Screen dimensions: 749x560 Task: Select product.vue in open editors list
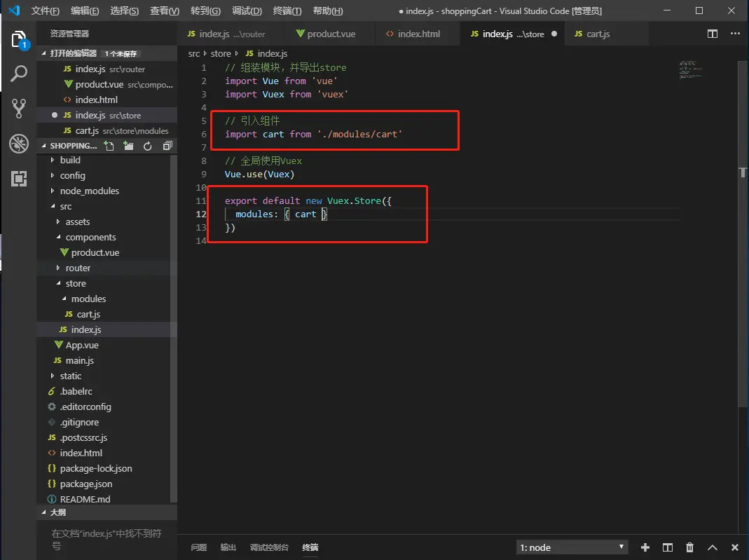(x=106, y=85)
